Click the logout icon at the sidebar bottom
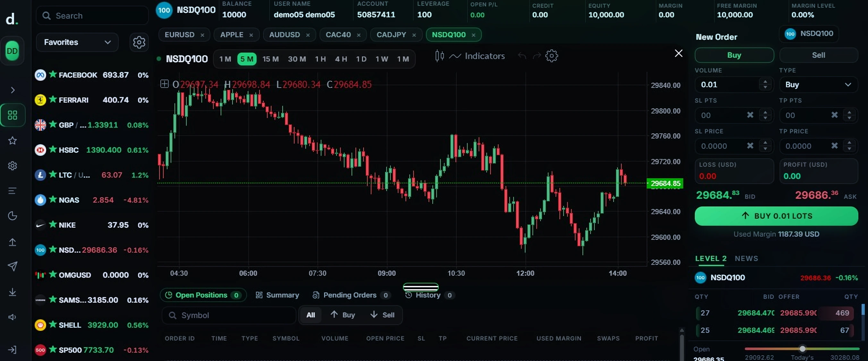The image size is (868, 361). (13, 349)
